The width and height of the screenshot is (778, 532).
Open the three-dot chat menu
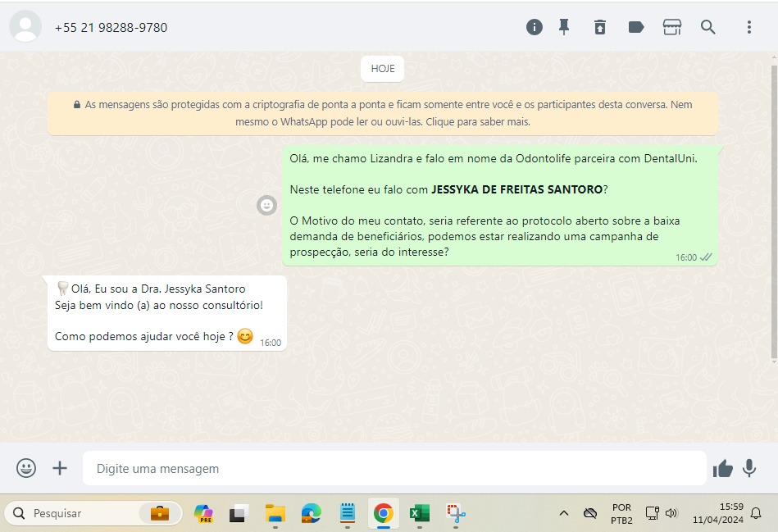pos(749,27)
